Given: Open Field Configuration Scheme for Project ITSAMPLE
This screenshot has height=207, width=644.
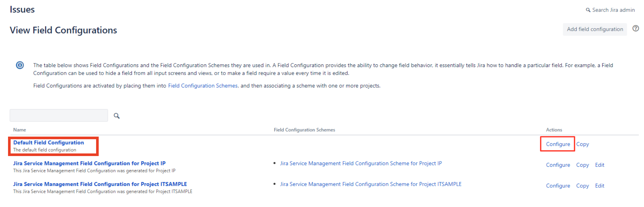Looking at the screenshot, I should 370,184.
